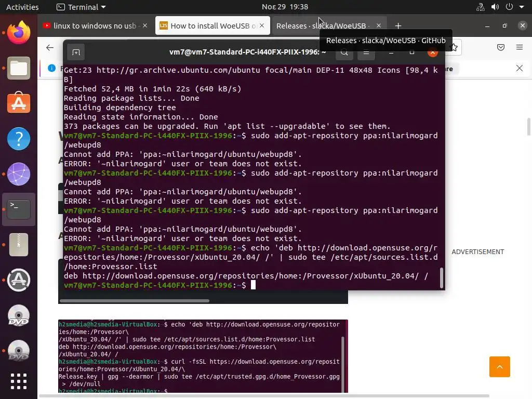Click the 'Building dependency tree' line
This screenshot has width=532, height=399.
point(120,108)
